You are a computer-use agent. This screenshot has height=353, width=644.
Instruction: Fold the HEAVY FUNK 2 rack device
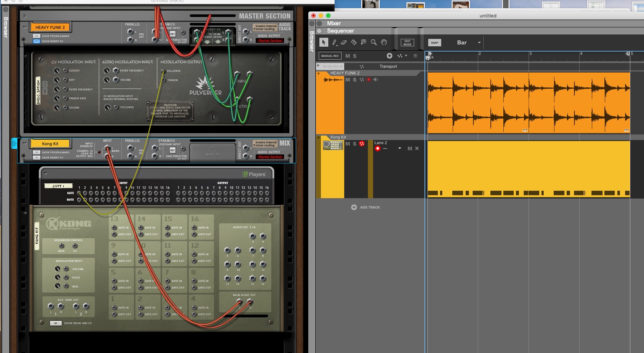(25, 27)
